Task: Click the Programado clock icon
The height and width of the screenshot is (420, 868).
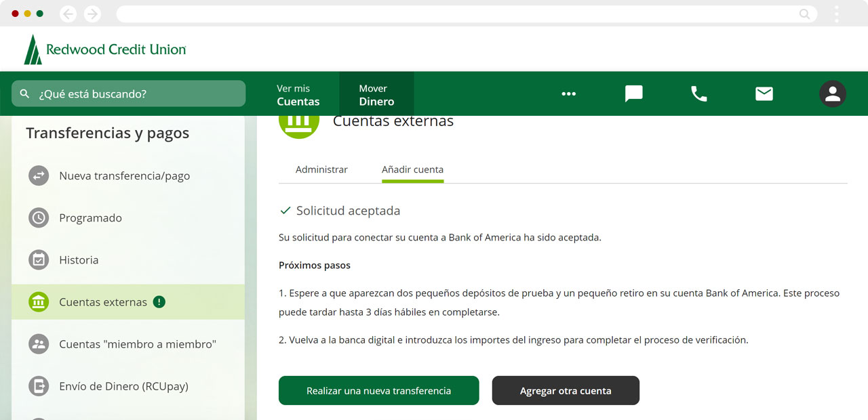Action: [39, 217]
